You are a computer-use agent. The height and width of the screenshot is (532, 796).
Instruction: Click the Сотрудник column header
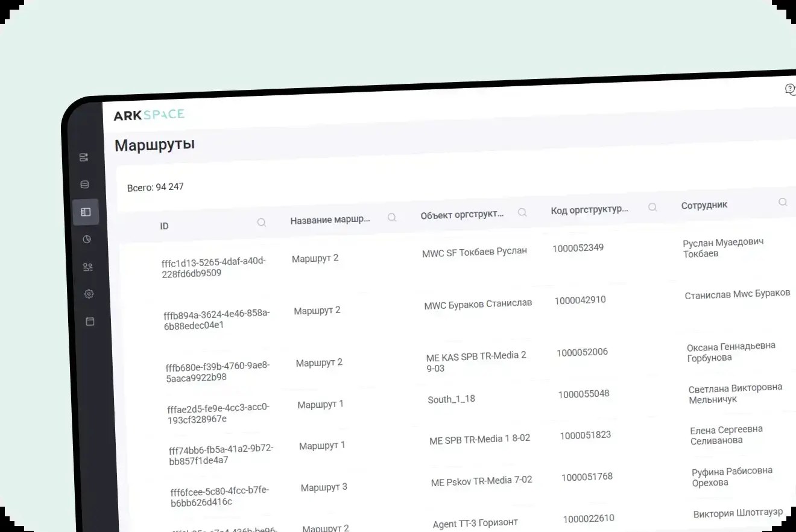704,205
